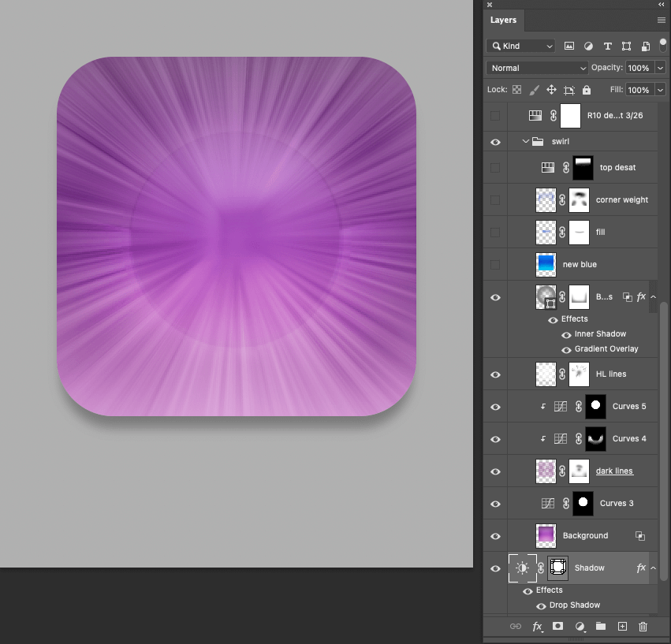Toggle the layer filtering switch
The image size is (671, 644).
click(662, 46)
